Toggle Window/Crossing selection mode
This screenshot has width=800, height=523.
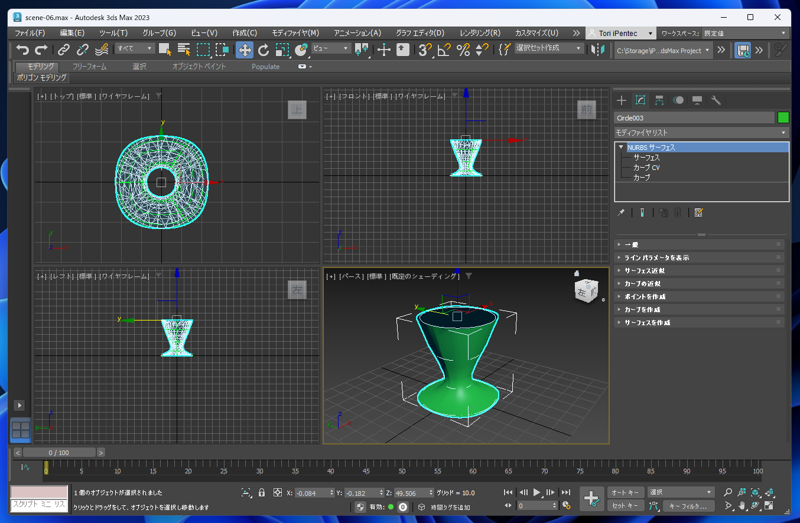(x=222, y=49)
